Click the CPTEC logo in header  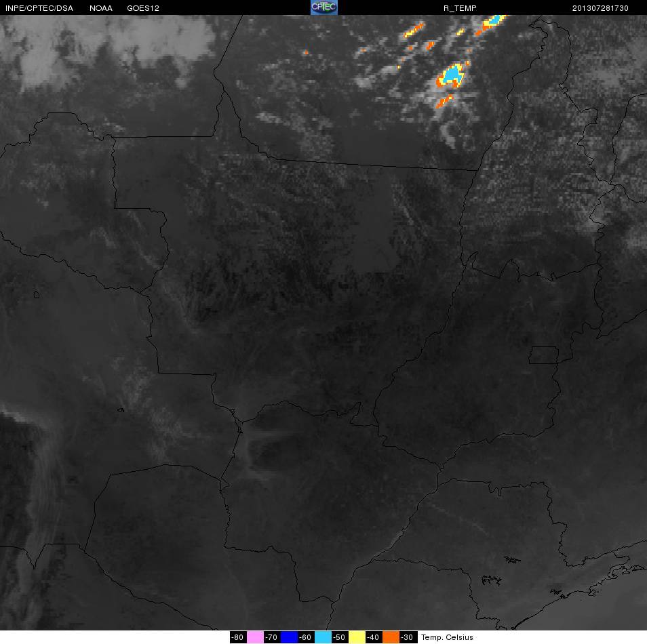[x=324, y=7]
